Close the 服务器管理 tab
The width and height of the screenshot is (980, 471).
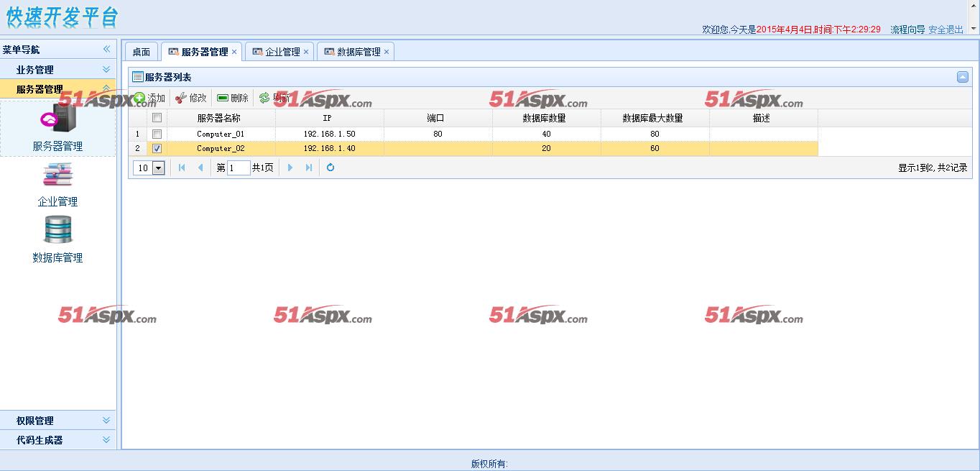tap(234, 52)
